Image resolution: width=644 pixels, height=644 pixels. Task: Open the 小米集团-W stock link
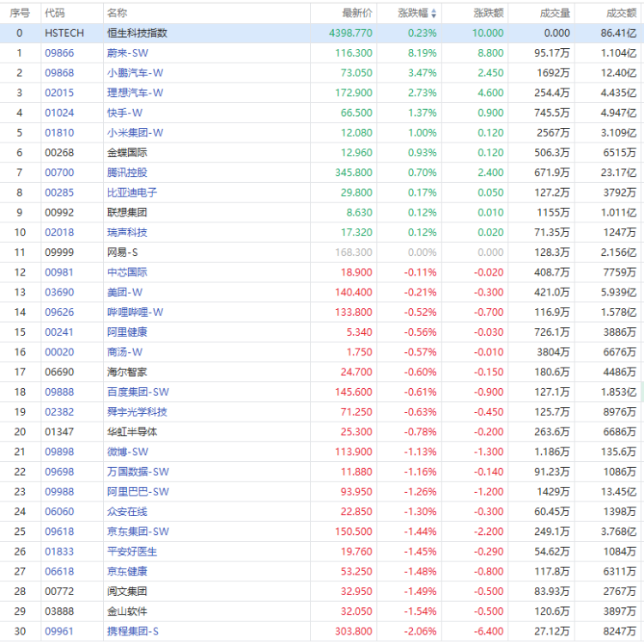click(135, 133)
